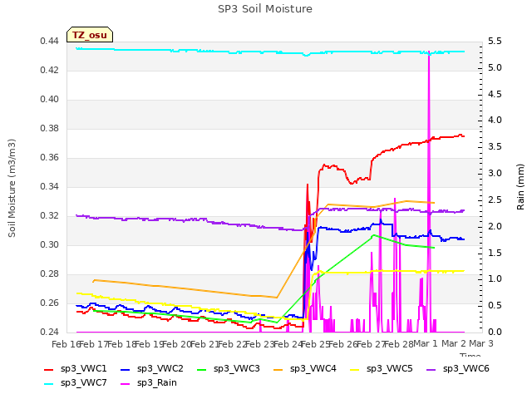Click the 5.0 rain axis tick label
This screenshot has height=399, width=532.
coord(495,68)
